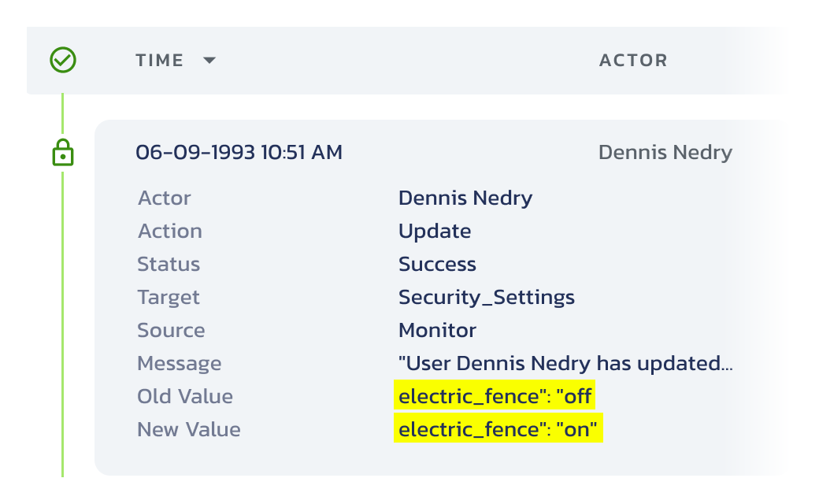Click the Source value Monitor
This screenshot has height=504, width=819.
coord(437,331)
